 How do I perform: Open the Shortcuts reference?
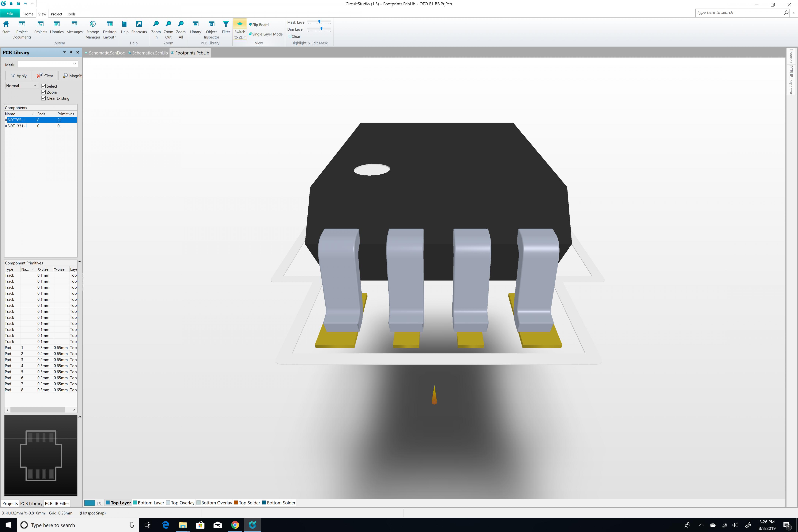pyautogui.click(x=139, y=27)
